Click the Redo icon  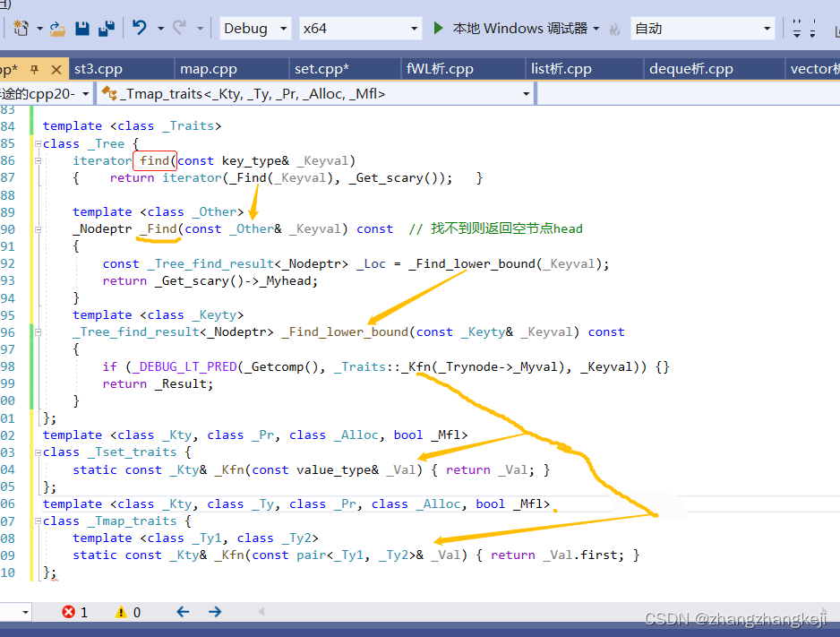click(x=179, y=27)
